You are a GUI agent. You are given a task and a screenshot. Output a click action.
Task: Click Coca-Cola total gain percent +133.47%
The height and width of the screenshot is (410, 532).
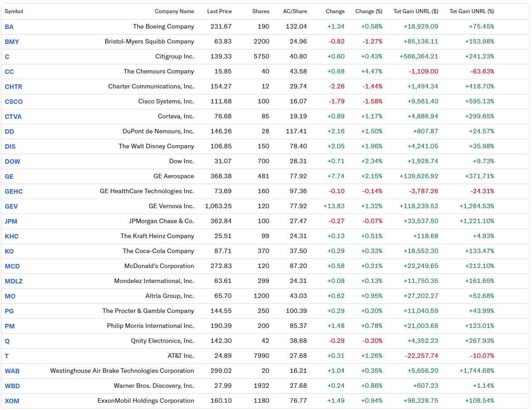480,251
